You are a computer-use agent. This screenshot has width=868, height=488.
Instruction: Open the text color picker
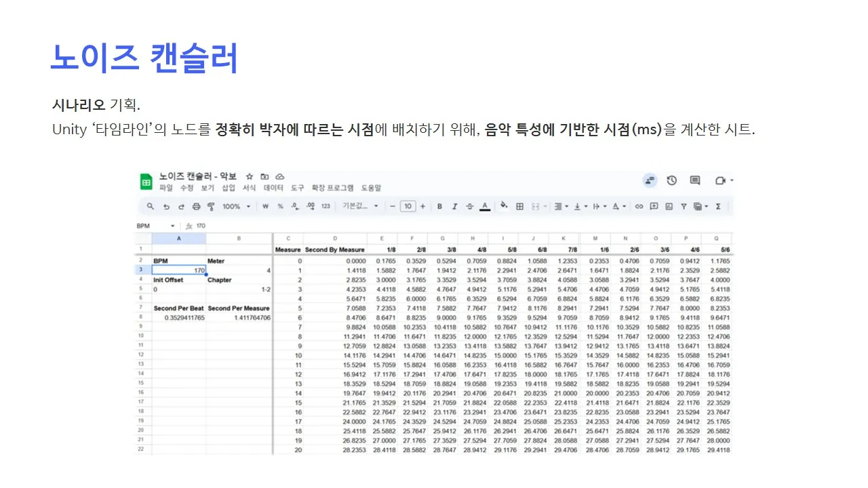point(485,207)
